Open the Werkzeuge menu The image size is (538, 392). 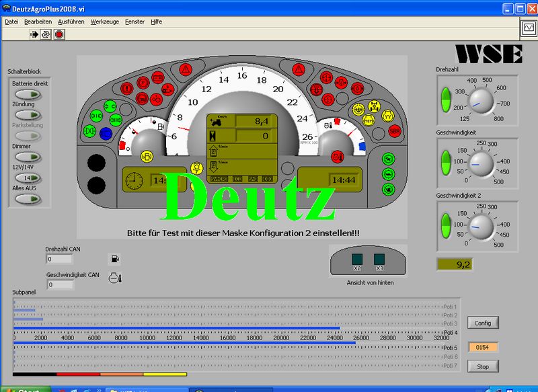105,22
